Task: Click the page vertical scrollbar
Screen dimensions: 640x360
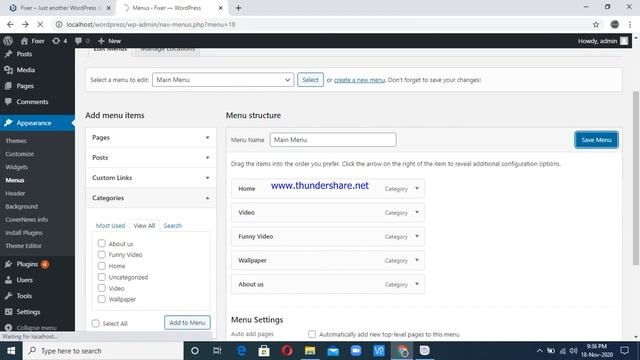Action: point(635,178)
